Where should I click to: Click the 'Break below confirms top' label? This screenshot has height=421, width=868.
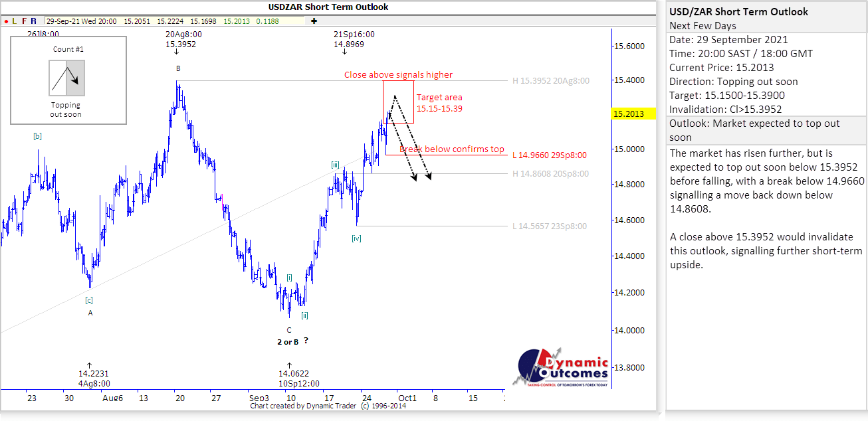click(452, 149)
